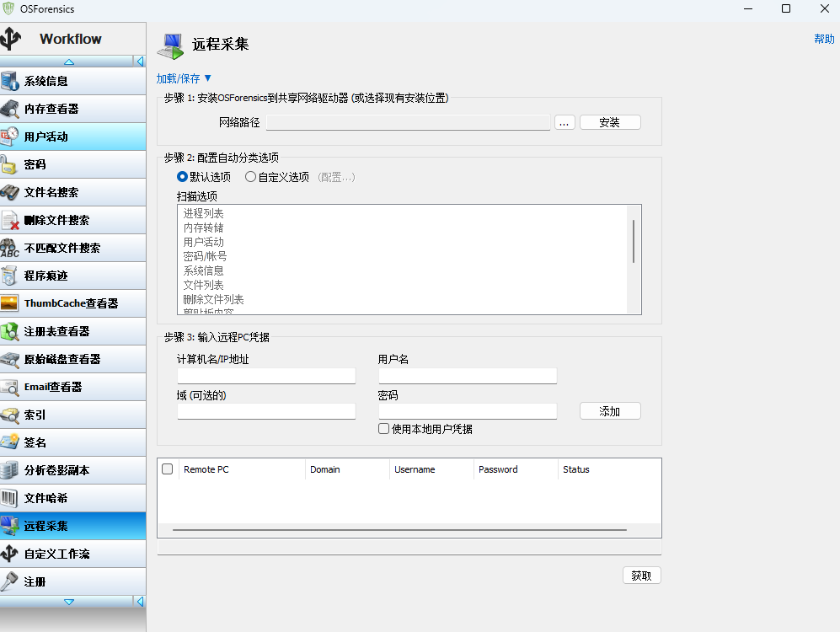Click the 签名 icon
This screenshot has width=840, height=632.
point(9,442)
